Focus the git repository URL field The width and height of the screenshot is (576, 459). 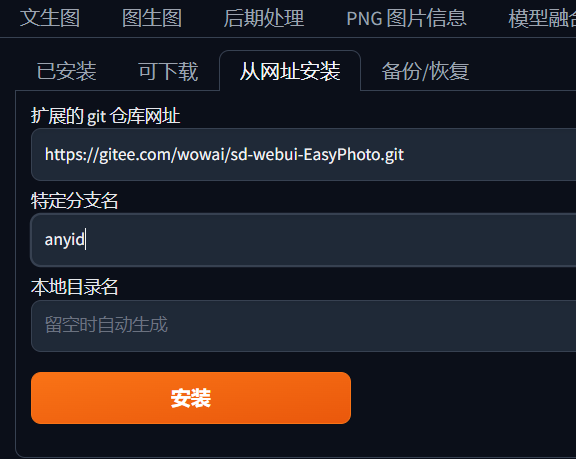pyautogui.click(x=303, y=155)
